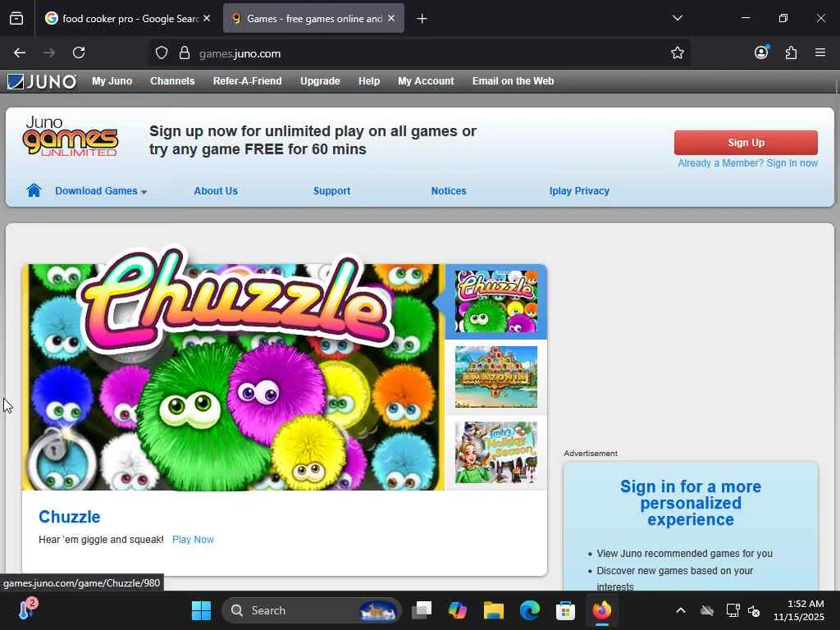The height and width of the screenshot is (630, 840).
Task: Open clock showing 1:52 AM
Action: pyautogui.click(x=799, y=610)
